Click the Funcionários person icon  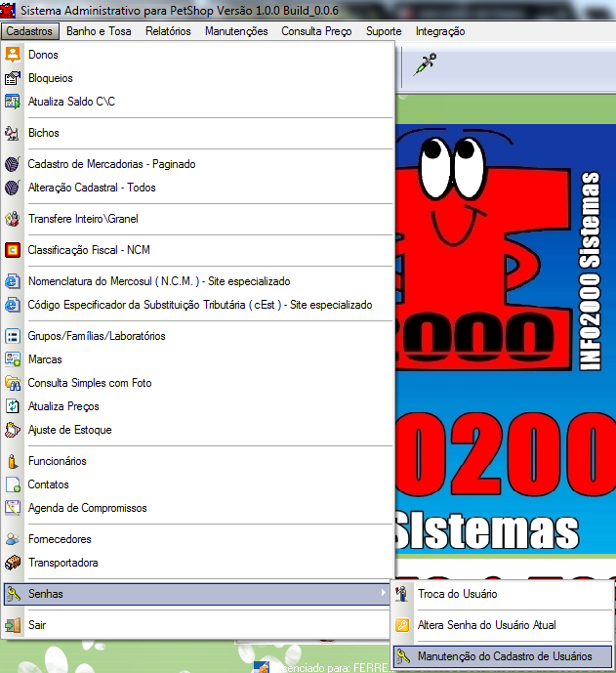13,461
